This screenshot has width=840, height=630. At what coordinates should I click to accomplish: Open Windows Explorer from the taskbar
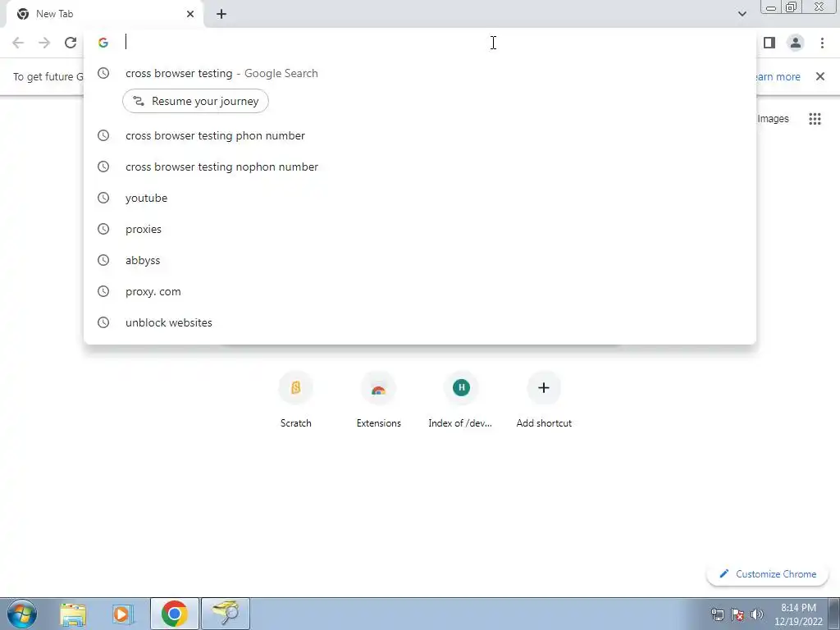(73, 614)
